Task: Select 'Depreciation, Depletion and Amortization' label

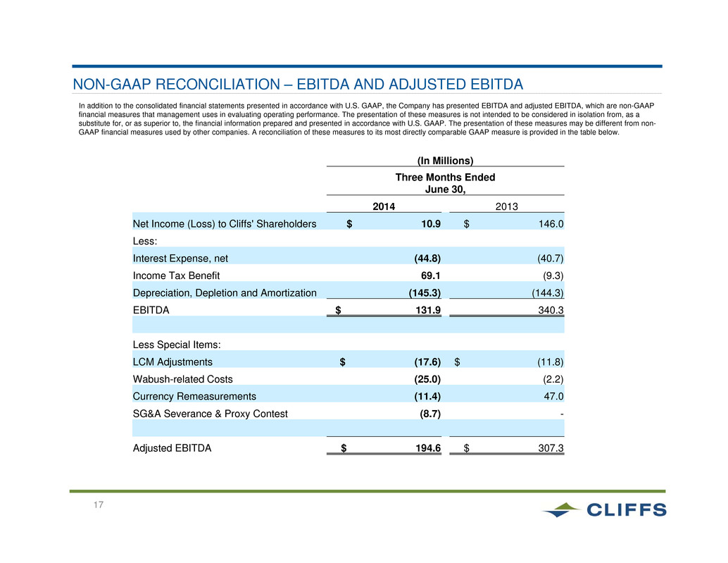Action: click(225, 293)
